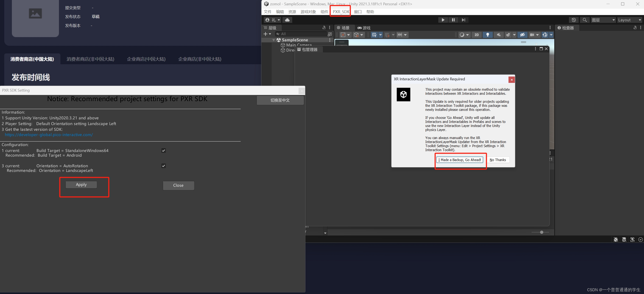644x294 pixels.
Task: Collapse the SampleScene tree node
Action: [274, 40]
